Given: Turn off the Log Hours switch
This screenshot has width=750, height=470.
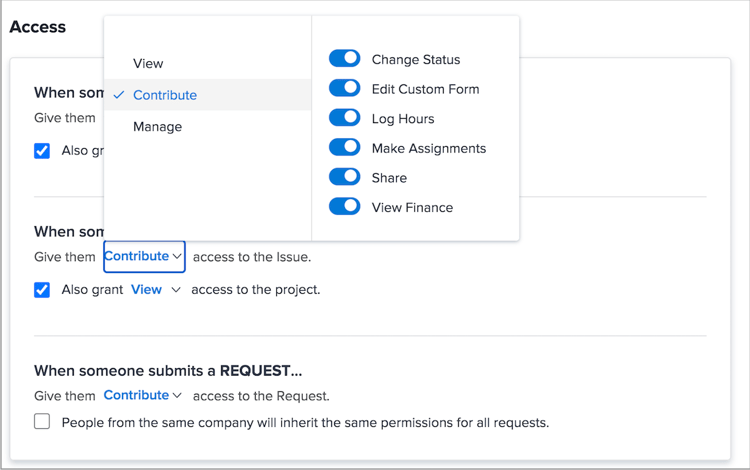Looking at the screenshot, I should [x=345, y=118].
